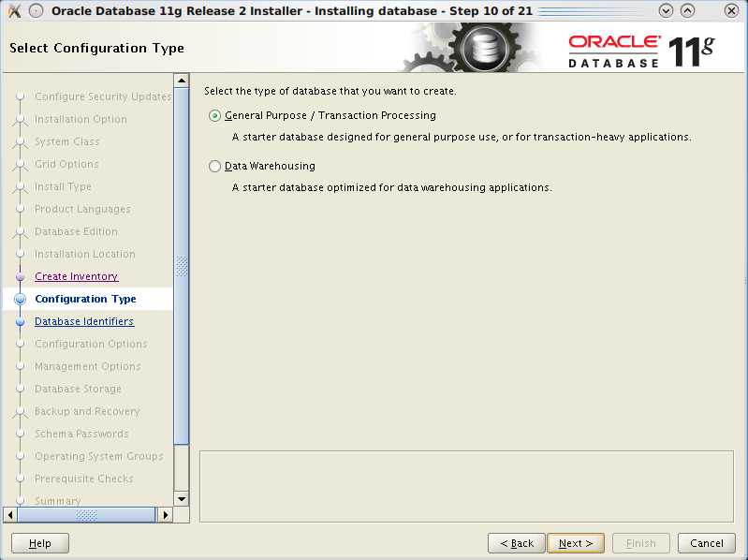Click the horizontal scrollbar thumb
This screenshot has height=560, width=748.
point(86,515)
